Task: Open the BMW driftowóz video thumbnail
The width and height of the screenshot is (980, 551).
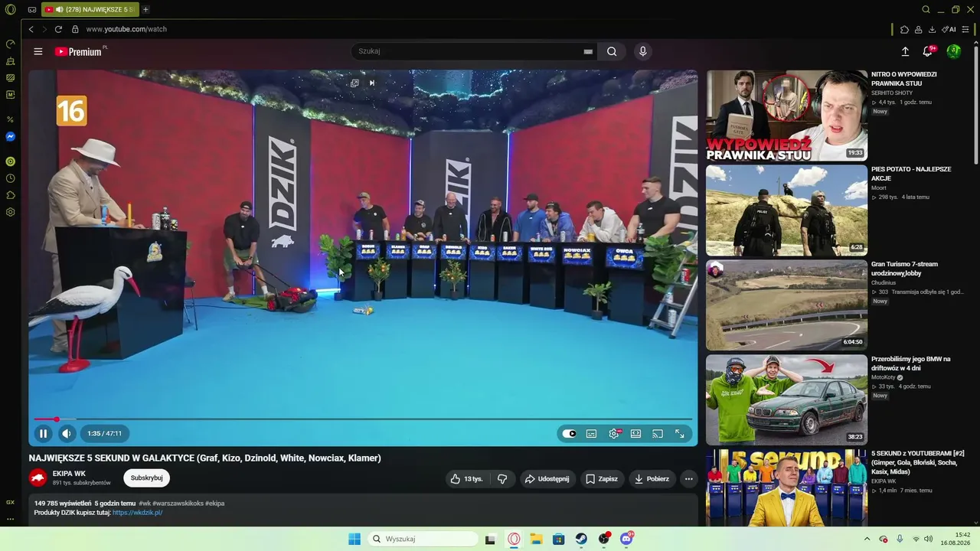Action: click(x=786, y=399)
